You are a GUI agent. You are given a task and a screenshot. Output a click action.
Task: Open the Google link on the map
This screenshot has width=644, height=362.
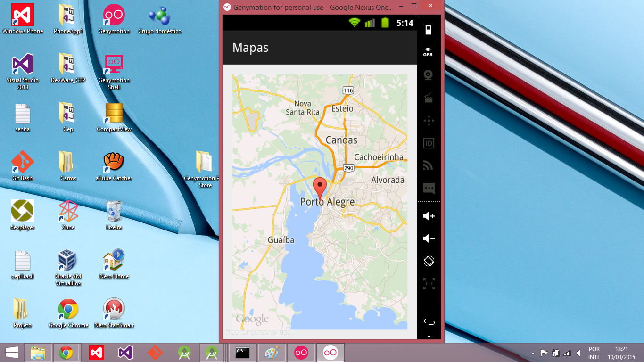tap(253, 319)
